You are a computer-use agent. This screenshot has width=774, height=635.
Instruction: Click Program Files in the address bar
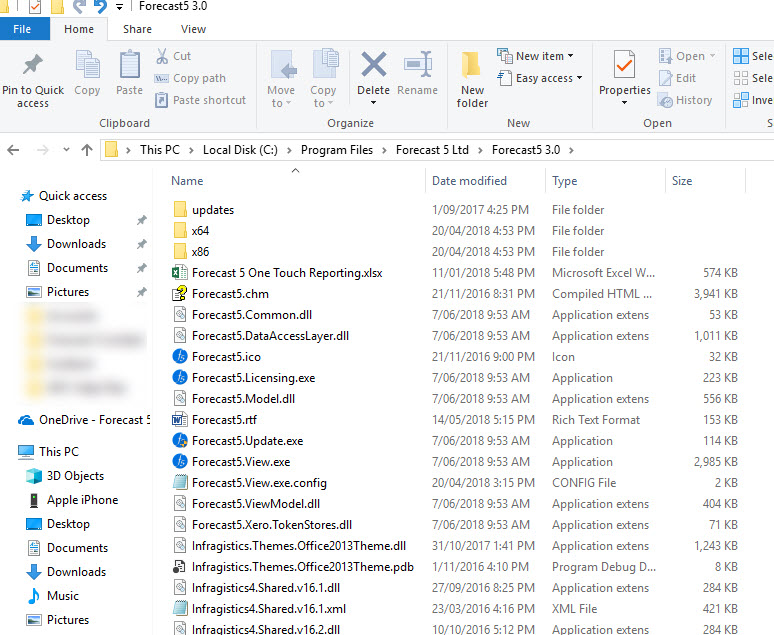point(337,150)
